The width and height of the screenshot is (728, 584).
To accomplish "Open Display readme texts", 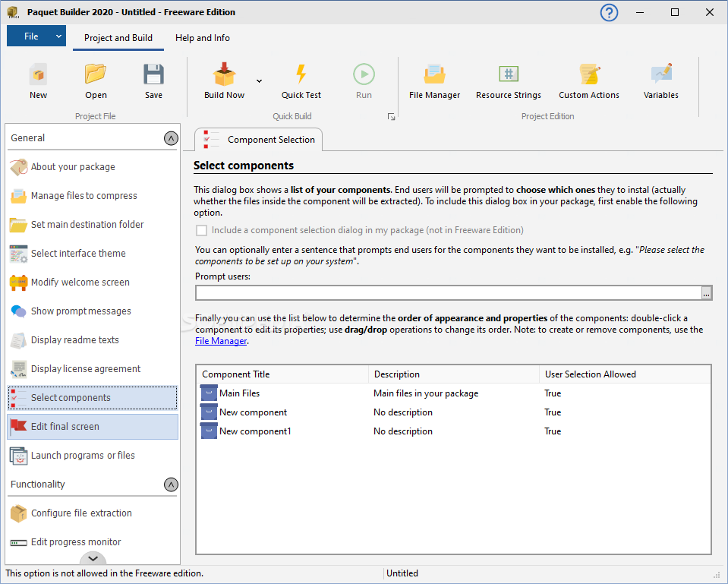I will point(93,339).
